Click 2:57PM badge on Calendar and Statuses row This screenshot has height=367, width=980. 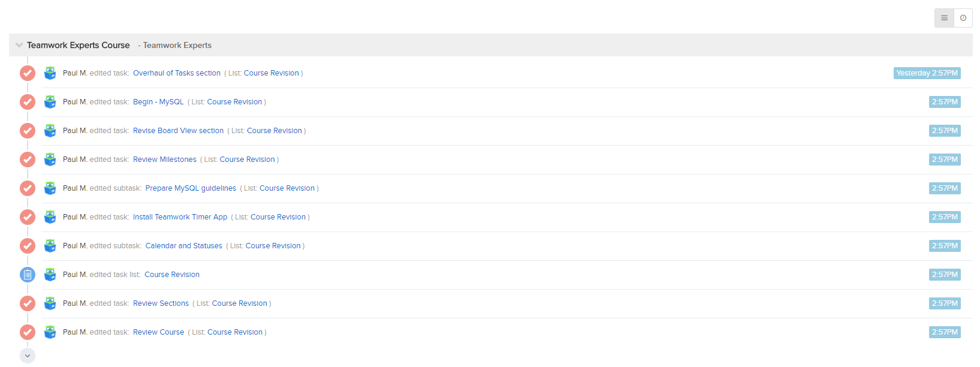pyautogui.click(x=945, y=246)
